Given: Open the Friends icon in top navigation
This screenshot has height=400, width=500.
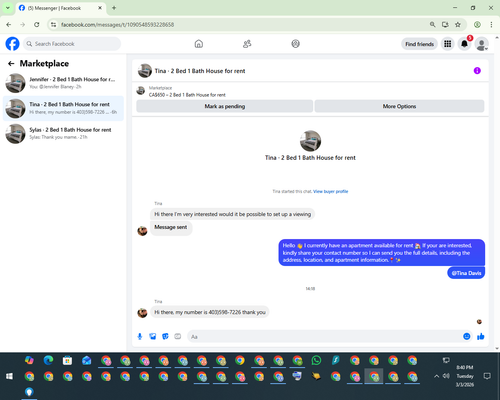Looking at the screenshot, I should pos(247,44).
